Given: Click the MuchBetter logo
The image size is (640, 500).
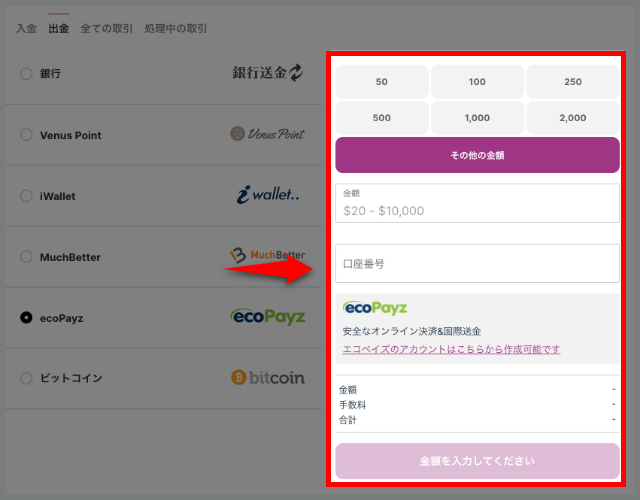Looking at the screenshot, I should pyautogui.click(x=267, y=256).
